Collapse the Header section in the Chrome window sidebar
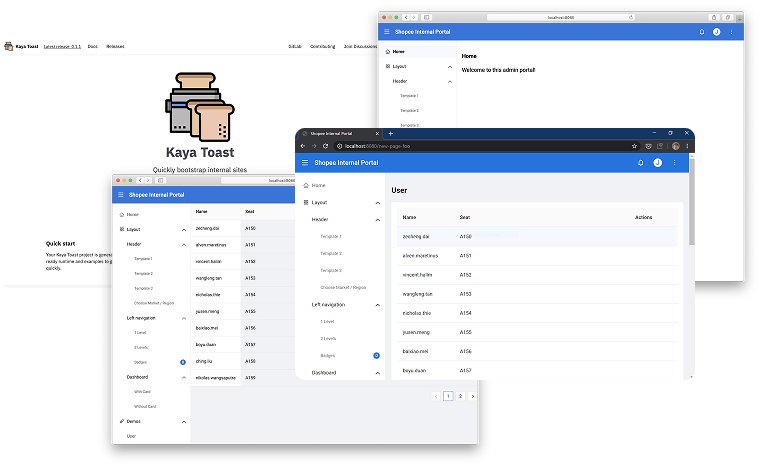This screenshot has width=761, height=467. coord(378,220)
